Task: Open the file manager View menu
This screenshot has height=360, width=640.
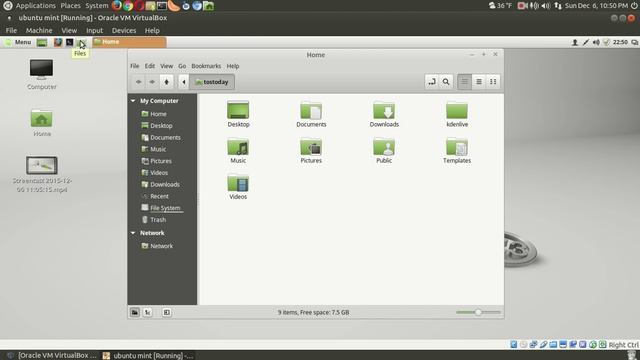Action: point(167,66)
